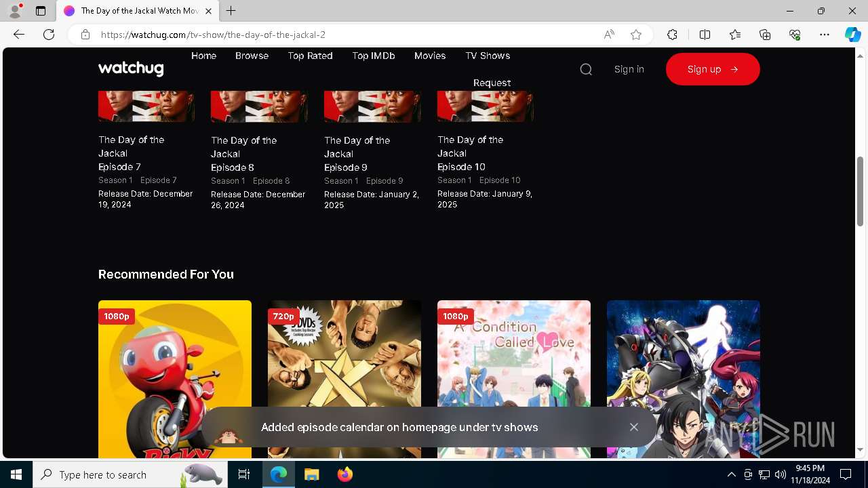Open TV Shows menu item
Viewport: 868px width, 488px height.
[x=488, y=56]
